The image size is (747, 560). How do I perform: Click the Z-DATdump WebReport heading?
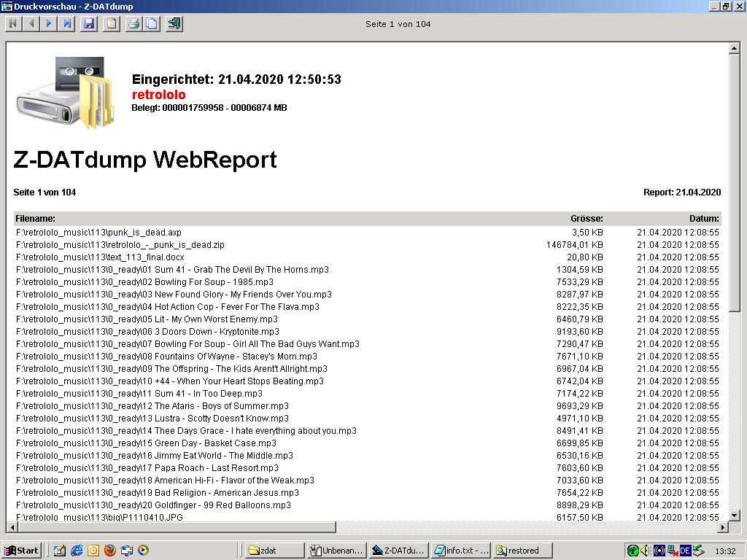coord(145,160)
